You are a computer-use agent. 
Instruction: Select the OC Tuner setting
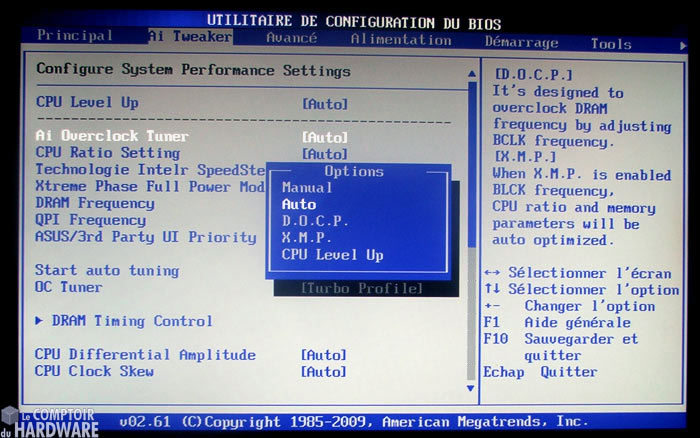point(69,287)
